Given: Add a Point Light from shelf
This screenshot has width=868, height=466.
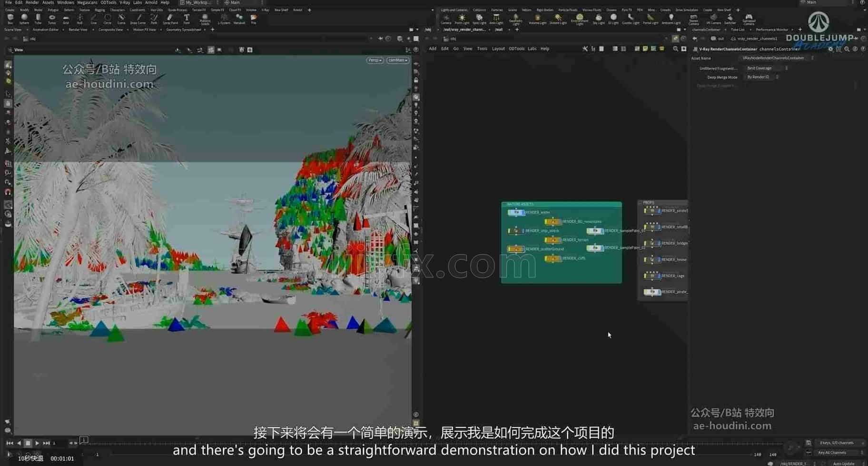Looking at the screenshot, I should (462, 19).
